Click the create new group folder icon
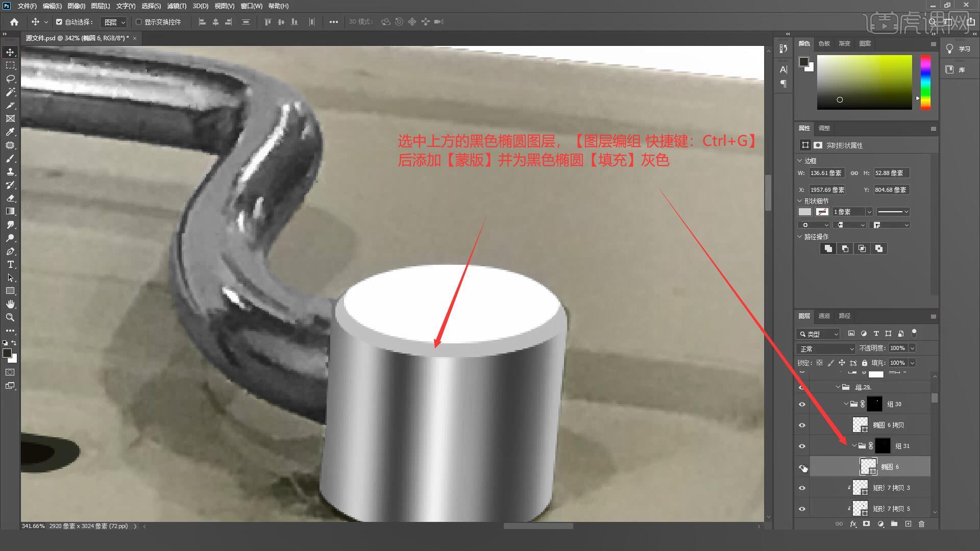This screenshot has width=980, height=551. 894,524
